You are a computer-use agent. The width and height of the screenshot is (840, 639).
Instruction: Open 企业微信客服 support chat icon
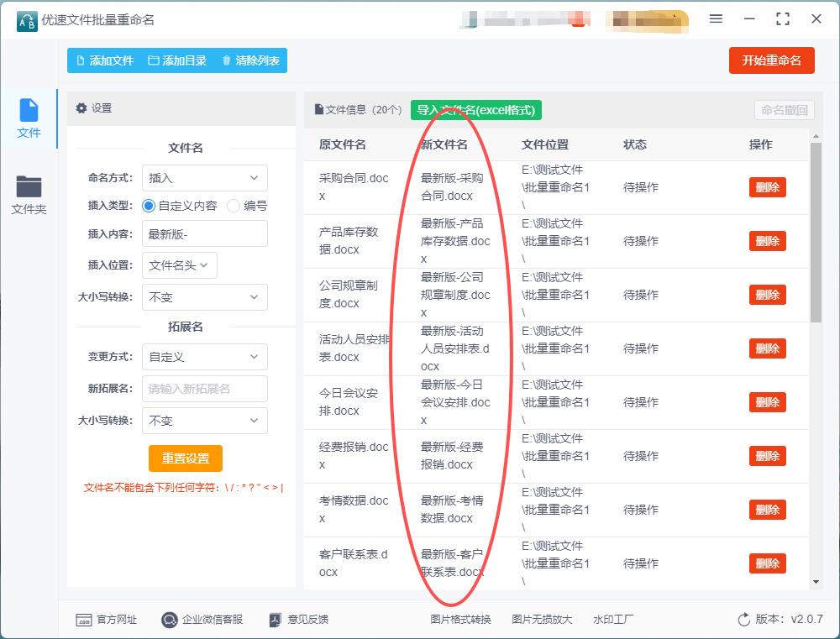point(169,620)
